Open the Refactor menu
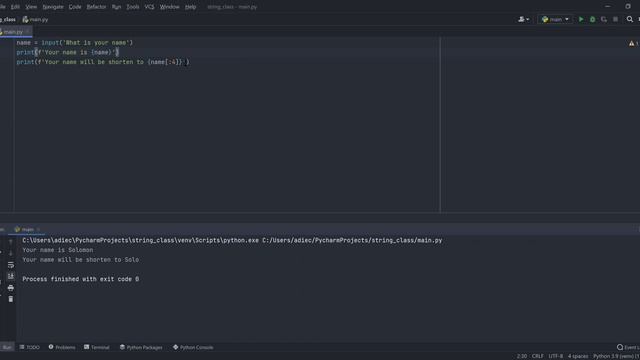640x360 pixels. pos(96,7)
